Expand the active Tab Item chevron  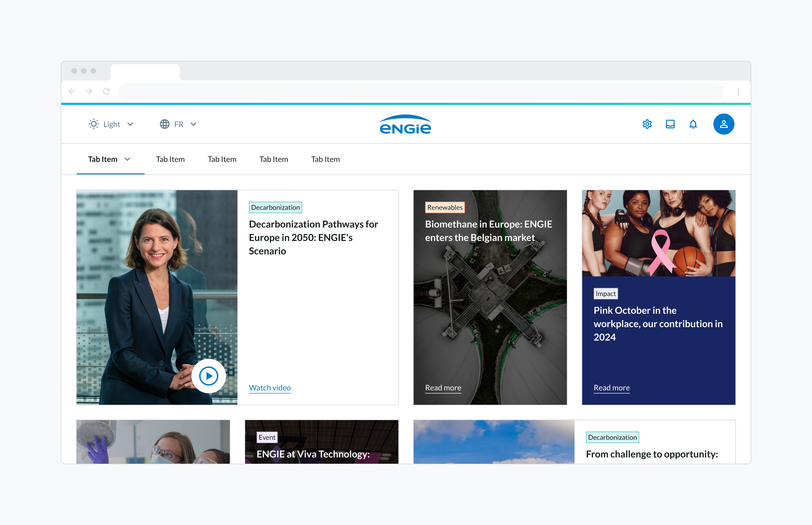(127, 159)
